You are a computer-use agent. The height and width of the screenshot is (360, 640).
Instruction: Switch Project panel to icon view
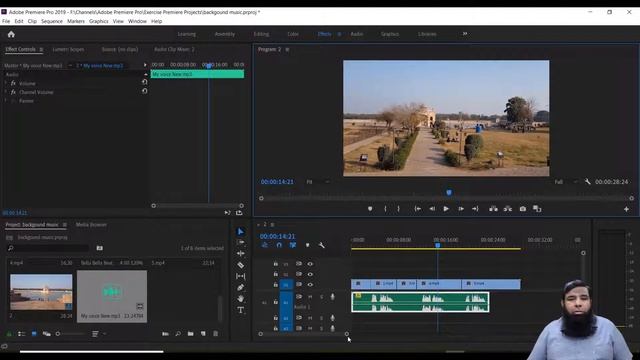[x=34, y=333]
